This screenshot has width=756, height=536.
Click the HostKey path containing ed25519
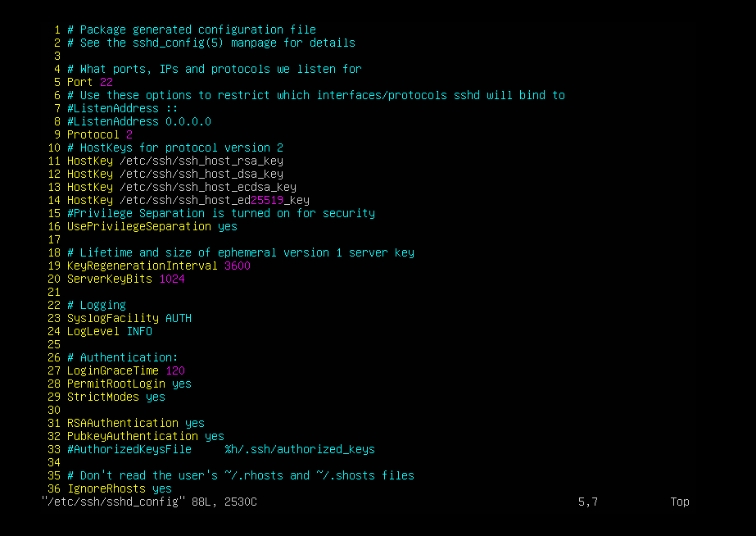coord(215,200)
